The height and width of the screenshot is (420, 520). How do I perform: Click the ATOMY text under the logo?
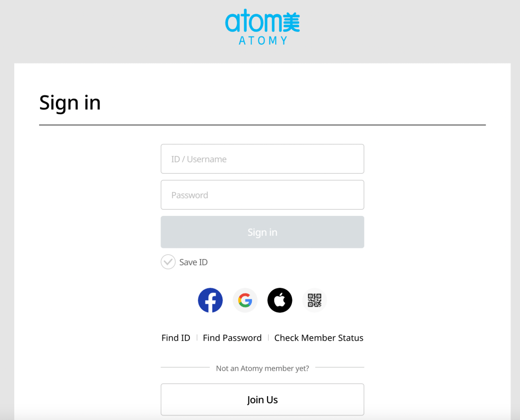pyautogui.click(x=262, y=40)
